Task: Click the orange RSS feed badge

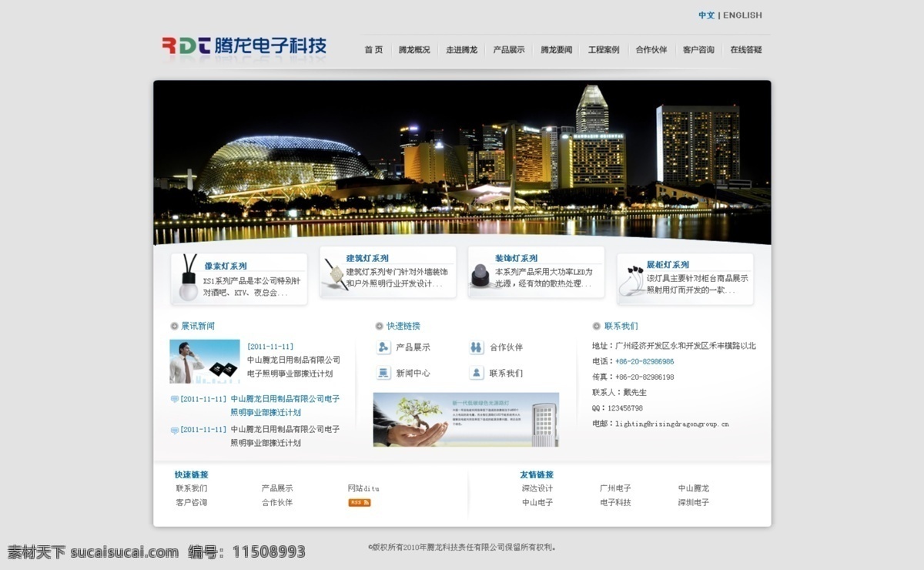Action: [x=360, y=502]
